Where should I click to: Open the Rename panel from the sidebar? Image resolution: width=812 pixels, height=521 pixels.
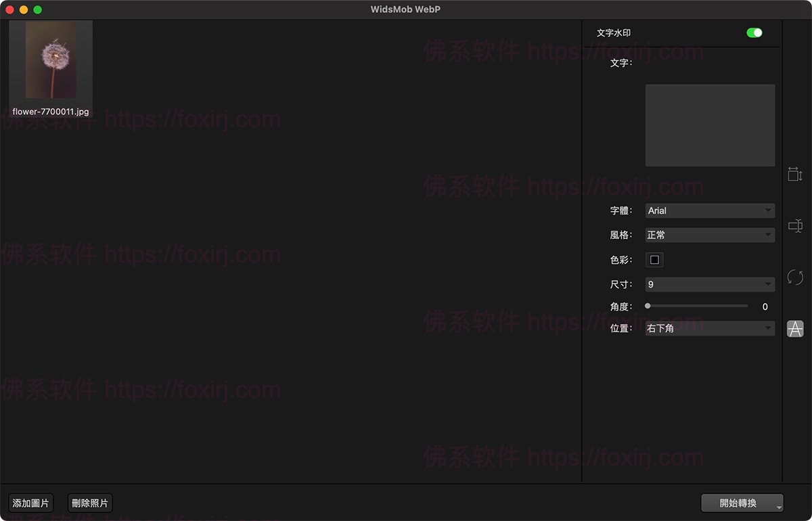pyautogui.click(x=795, y=225)
